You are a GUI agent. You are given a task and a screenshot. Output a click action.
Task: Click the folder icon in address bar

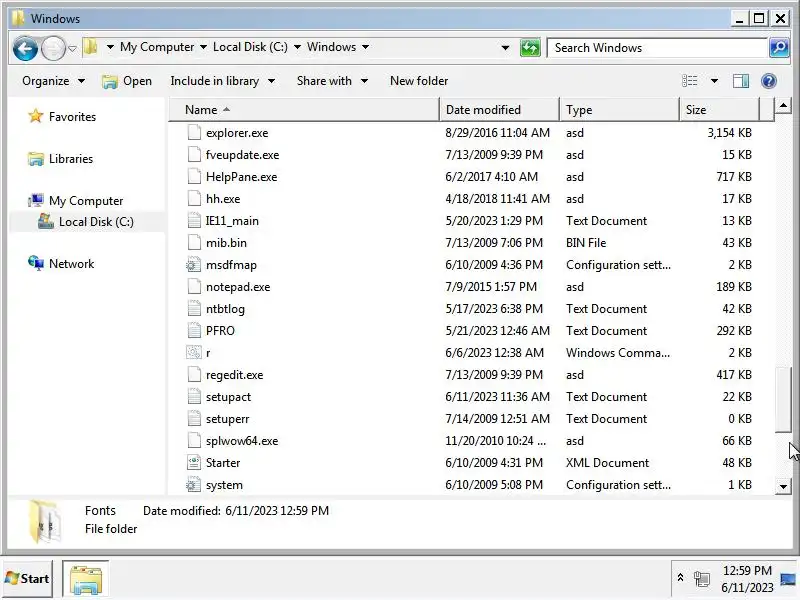pos(91,47)
